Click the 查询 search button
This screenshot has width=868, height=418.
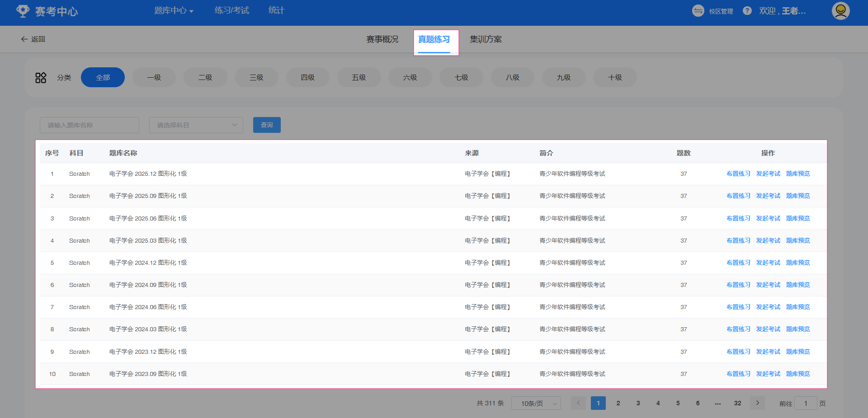click(x=267, y=125)
